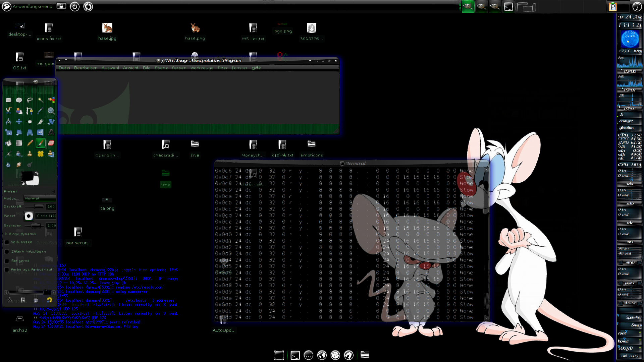Select the Zoom magnifier tool
Image resolution: width=644 pixels, height=362 pixels.
point(51,111)
